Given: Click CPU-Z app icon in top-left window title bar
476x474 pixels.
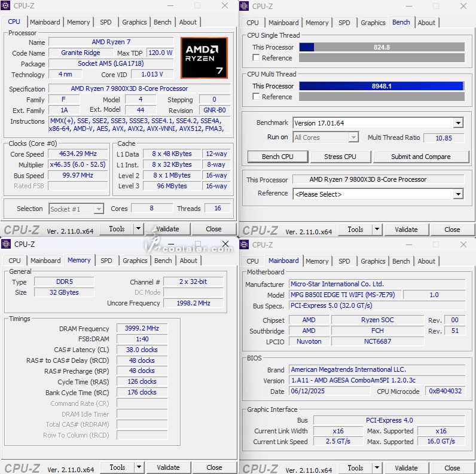Looking at the screenshot, I should (5, 5).
